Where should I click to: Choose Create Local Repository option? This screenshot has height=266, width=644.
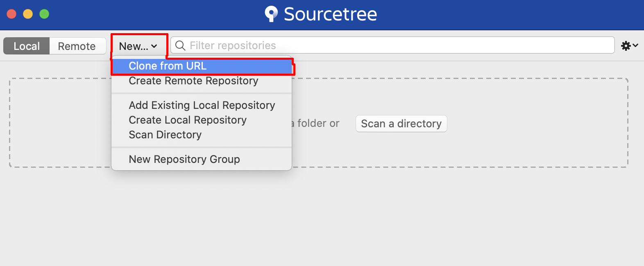[188, 120]
